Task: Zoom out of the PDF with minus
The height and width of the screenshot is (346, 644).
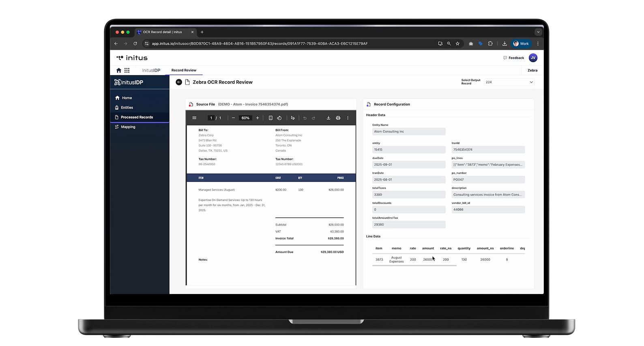Action: point(233,118)
